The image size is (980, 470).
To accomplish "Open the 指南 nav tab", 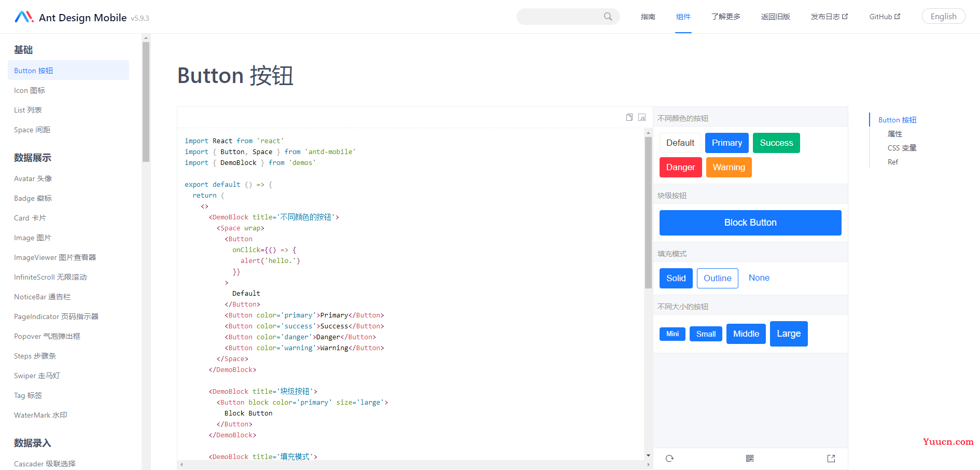I will [x=648, y=17].
